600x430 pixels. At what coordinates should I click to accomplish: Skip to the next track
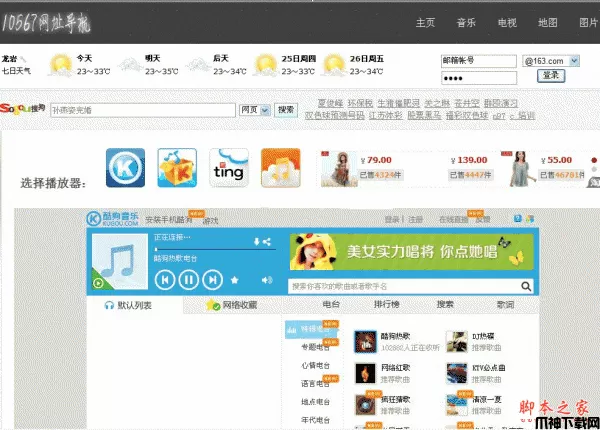212,280
